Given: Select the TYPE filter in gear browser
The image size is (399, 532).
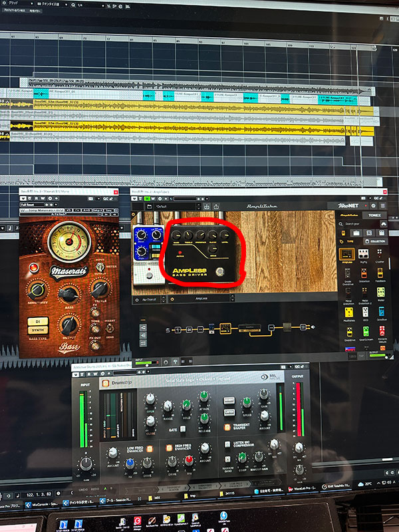Looking at the screenshot, I should [x=347, y=241].
